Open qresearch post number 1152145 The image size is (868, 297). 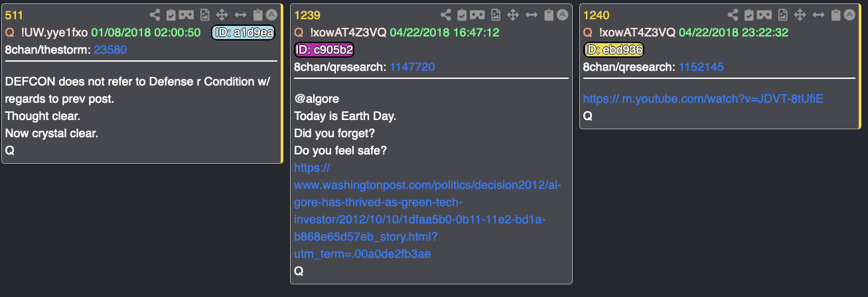pos(701,67)
